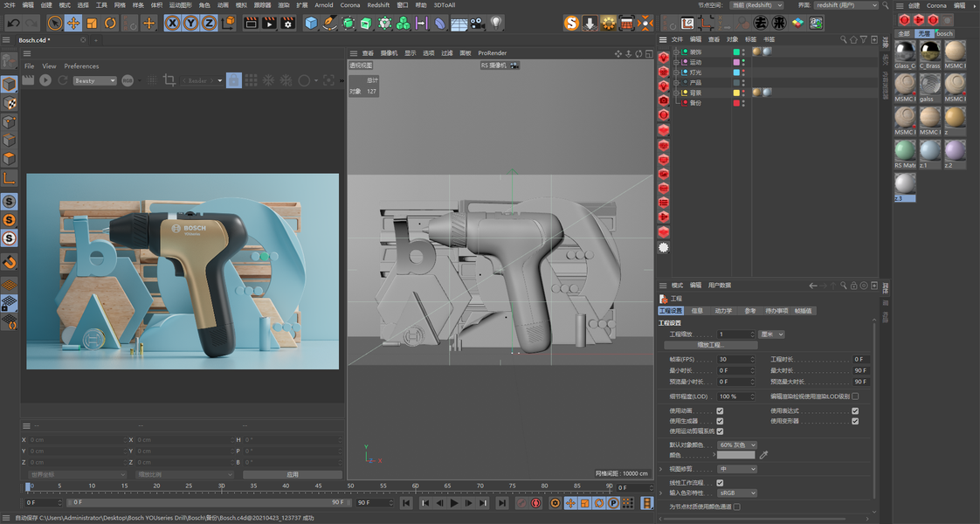Open Edit Render Settings gear clapperboard
Image resolution: width=980 pixels, height=524 pixels.
tap(288, 23)
